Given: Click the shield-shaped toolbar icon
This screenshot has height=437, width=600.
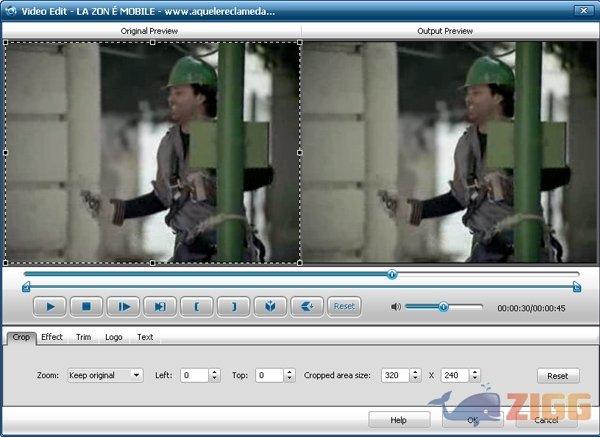Looking at the screenshot, I should point(270,307).
